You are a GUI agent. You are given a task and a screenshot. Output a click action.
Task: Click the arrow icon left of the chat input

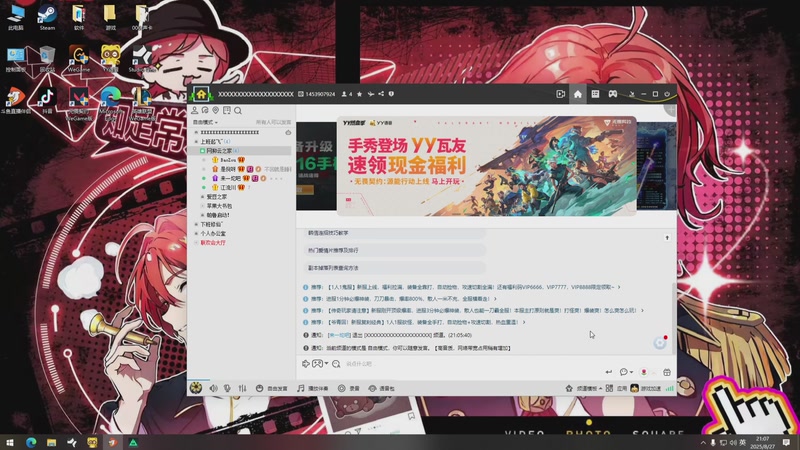click(306, 364)
